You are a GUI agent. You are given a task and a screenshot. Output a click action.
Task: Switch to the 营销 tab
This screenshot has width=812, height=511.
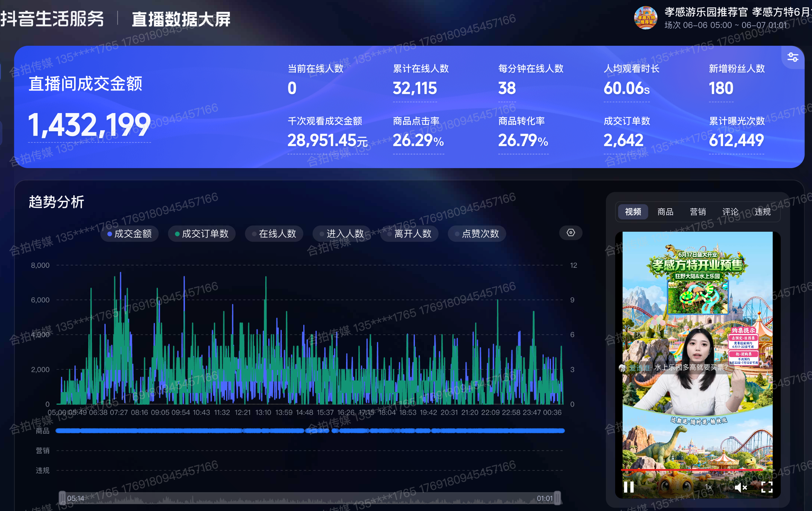tap(698, 212)
